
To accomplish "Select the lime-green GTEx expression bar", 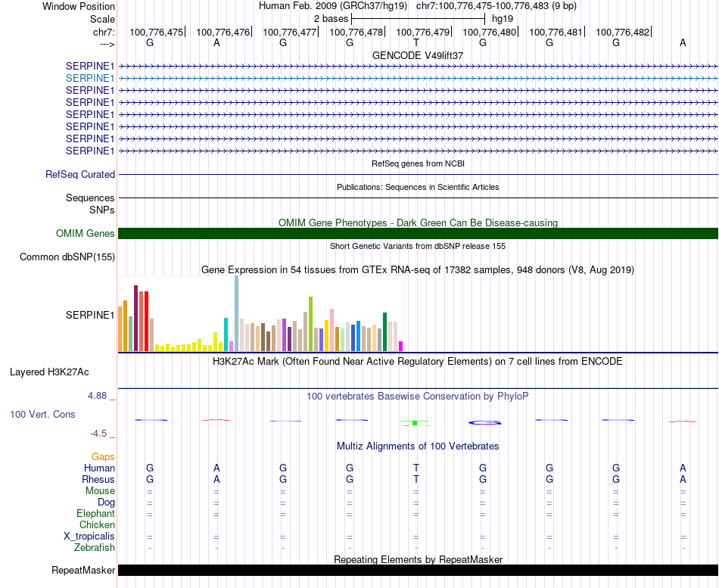I will tap(311, 324).
